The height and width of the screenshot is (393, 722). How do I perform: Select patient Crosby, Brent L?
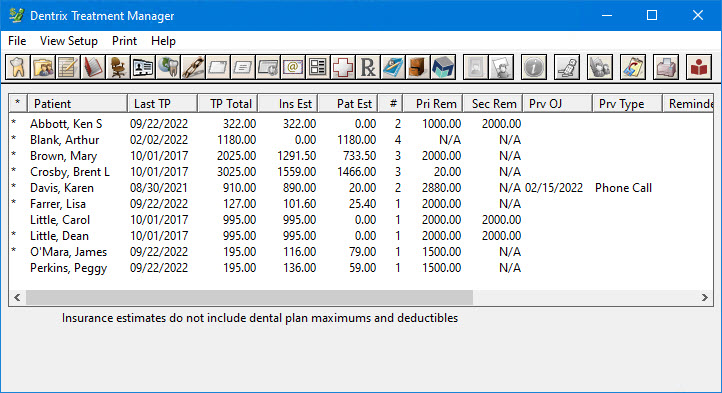click(70, 172)
